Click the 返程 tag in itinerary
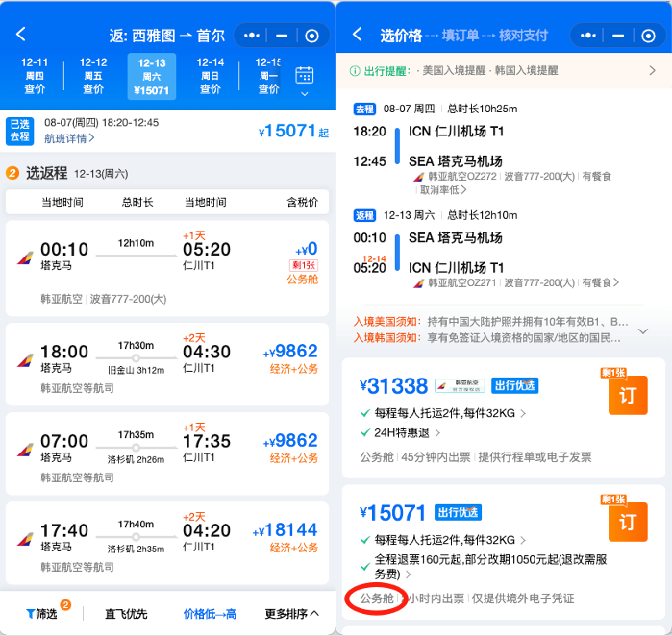Screen dimensions: 672x636 click(x=364, y=215)
